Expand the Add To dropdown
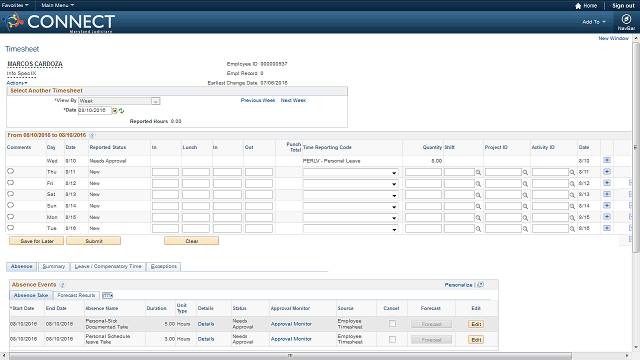Viewport: 640px width, 360px height. [x=594, y=22]
